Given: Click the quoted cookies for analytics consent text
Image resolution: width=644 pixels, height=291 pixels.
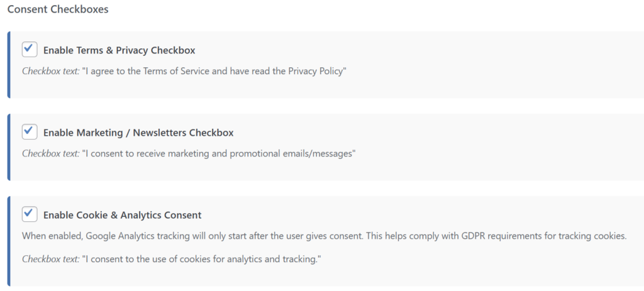Looking at the screenshot, I should click(x=201, y=260).
